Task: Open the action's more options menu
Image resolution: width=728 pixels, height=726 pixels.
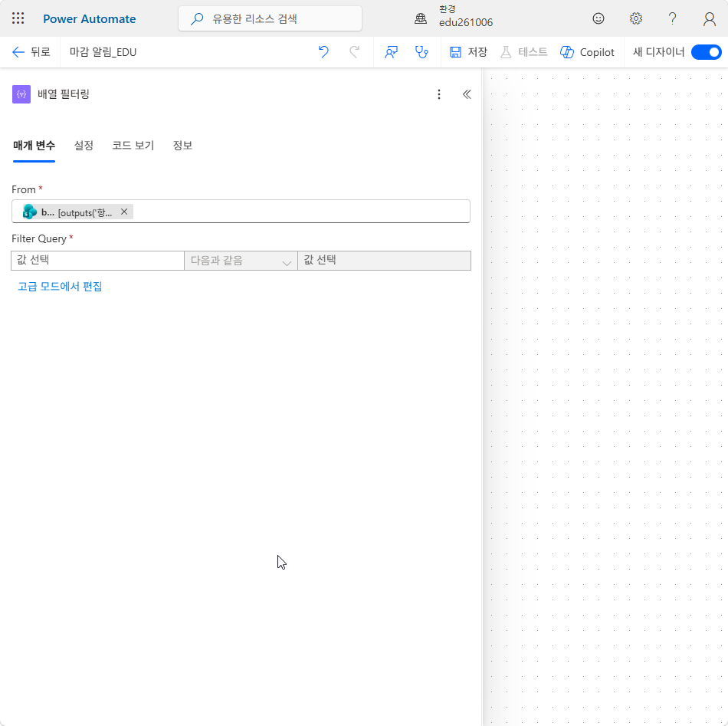Action: pos(439,94)
